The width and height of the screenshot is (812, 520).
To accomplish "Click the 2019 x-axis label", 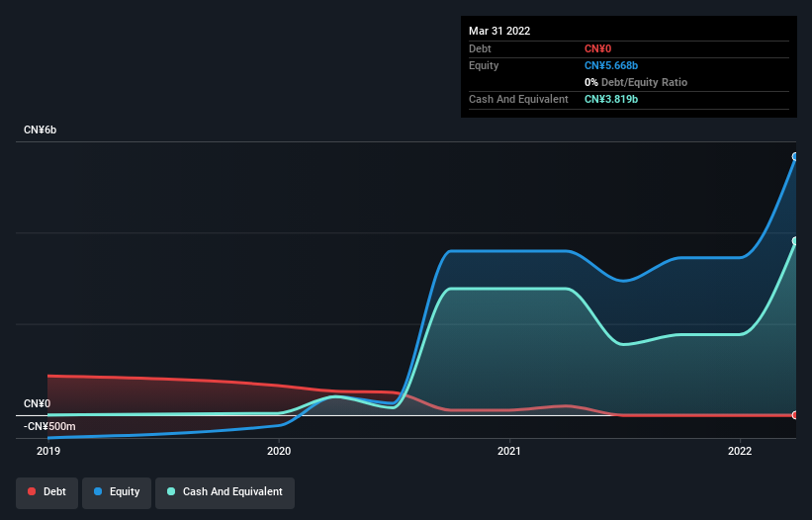I will [x=48, y=451].
